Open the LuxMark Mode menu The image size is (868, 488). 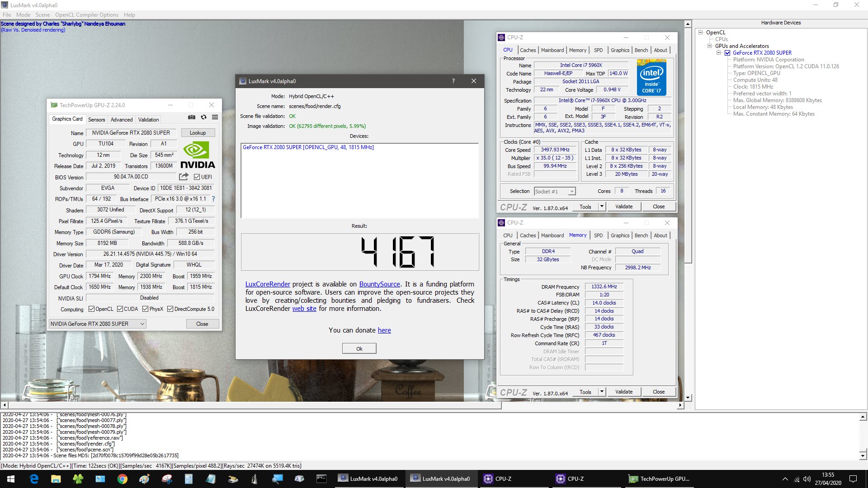[24, 15]
